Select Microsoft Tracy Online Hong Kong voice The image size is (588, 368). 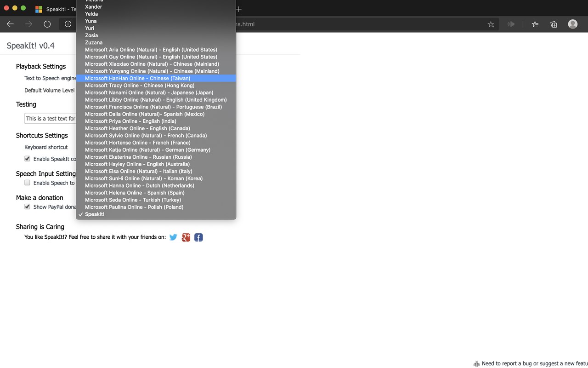pyautogui.click(x=156, y=86)
